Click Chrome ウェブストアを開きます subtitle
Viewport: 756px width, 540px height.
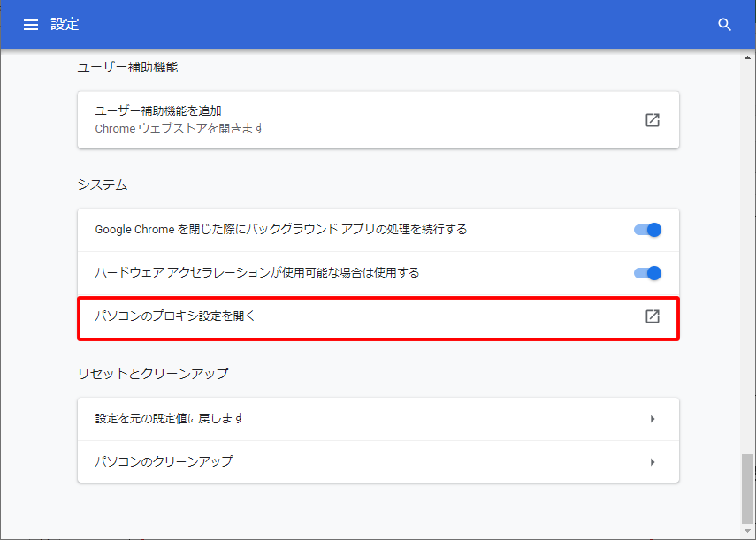(179, 129)
